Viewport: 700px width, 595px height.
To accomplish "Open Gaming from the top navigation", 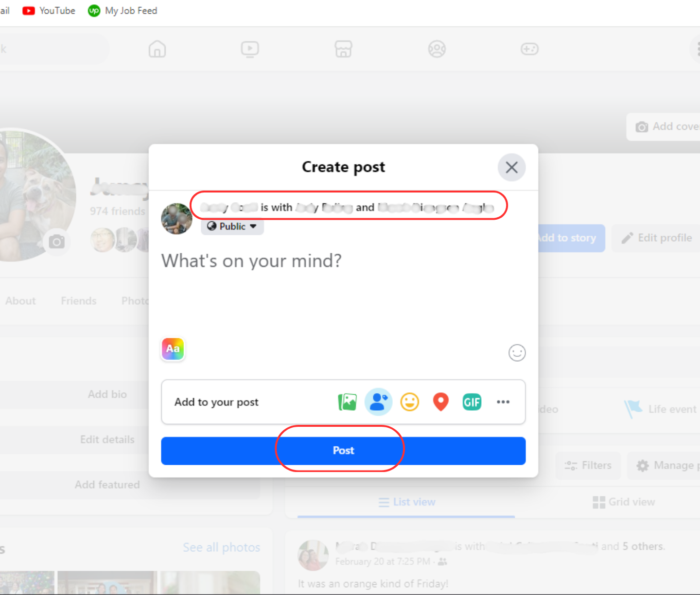I will [x=529, y=49].
